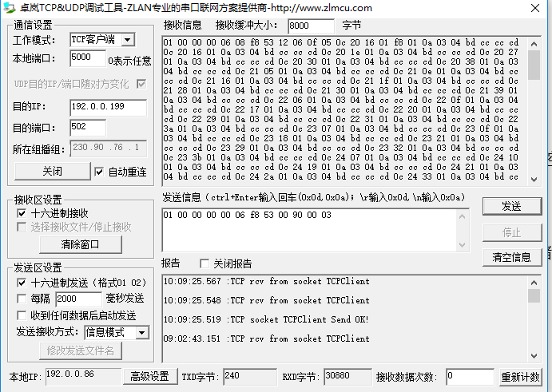This screenshot has width=552, height=392.
Task: Open the work mode dropdown
Action: 127,40
